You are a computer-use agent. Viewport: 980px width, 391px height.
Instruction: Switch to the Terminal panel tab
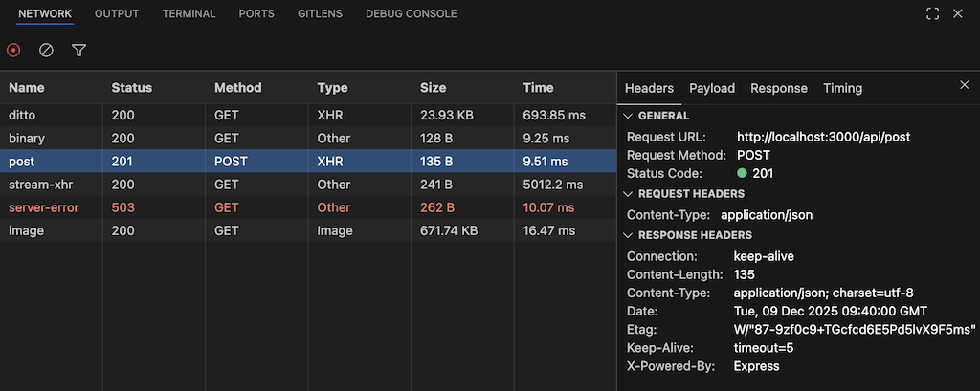(189, 14)
